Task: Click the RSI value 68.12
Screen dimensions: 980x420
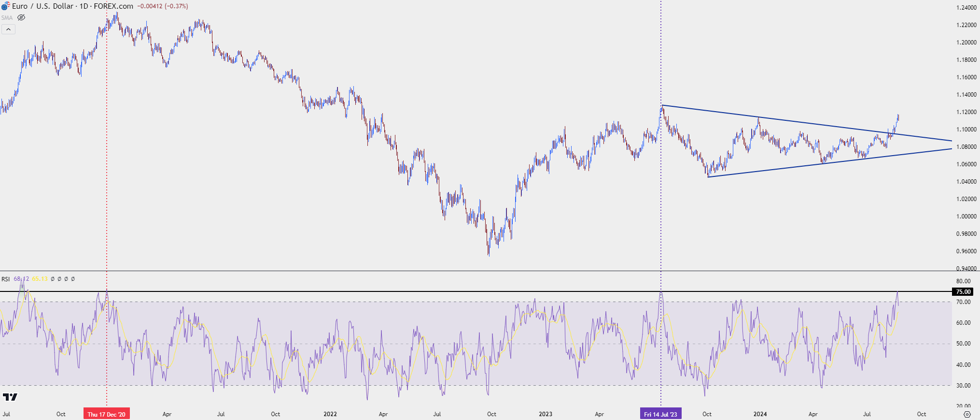Action: tap(21, 279)
